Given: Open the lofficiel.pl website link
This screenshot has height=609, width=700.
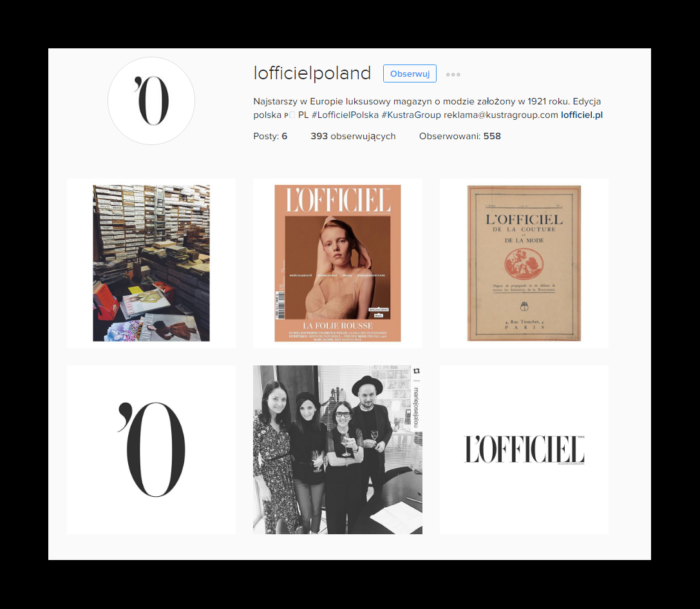Looking at the screenshot, I should (x=582, y=115).
